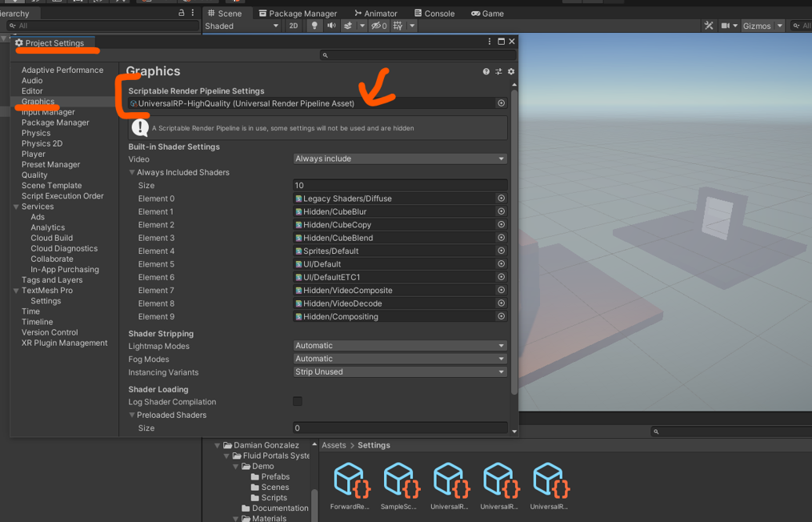Click the object picker for Element 0 shader

[502, 199]
